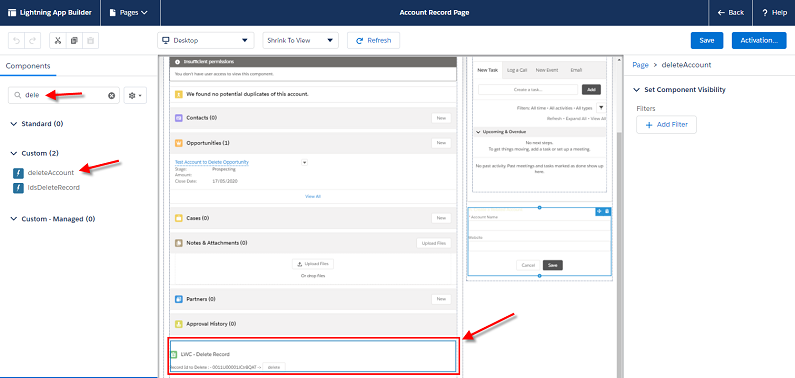This screenshot has width=795, height=378.
Task: Open the Desktop form factor dropdown
Action: point(205,41)
